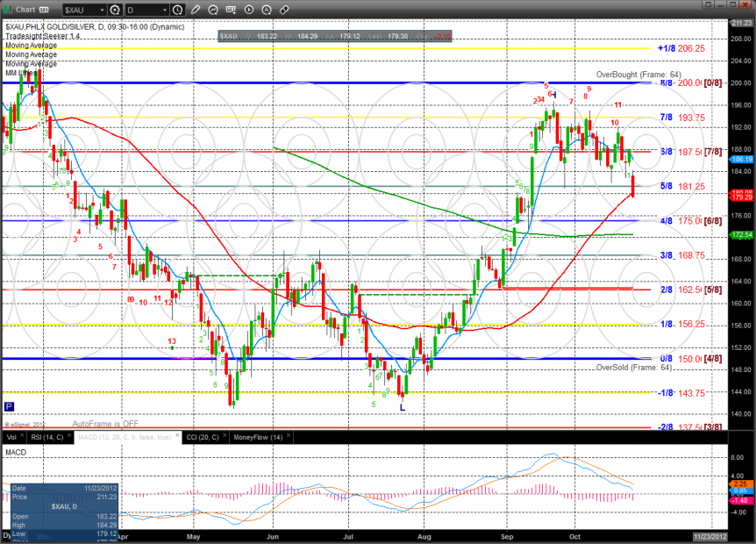Screen dimensions: 756x544
Task: Select the pencil drawing tool
Action: pos(195,9)
